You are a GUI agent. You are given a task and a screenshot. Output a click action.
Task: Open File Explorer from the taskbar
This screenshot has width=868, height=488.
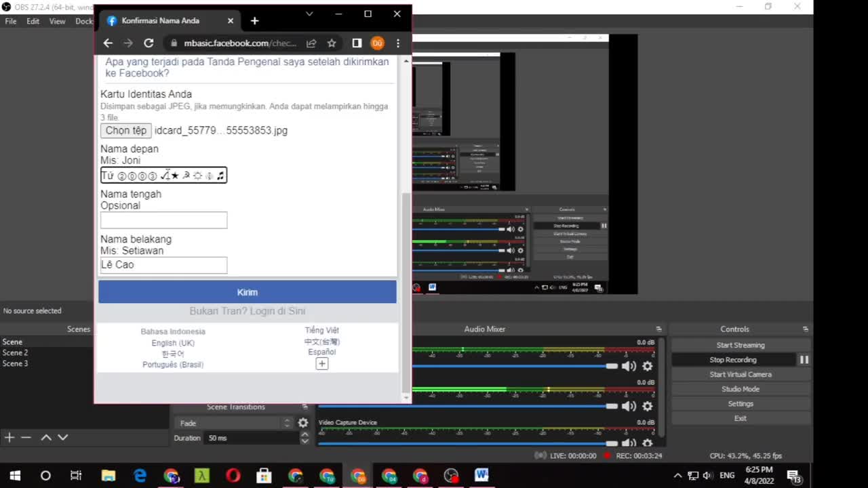click(108, 475)
